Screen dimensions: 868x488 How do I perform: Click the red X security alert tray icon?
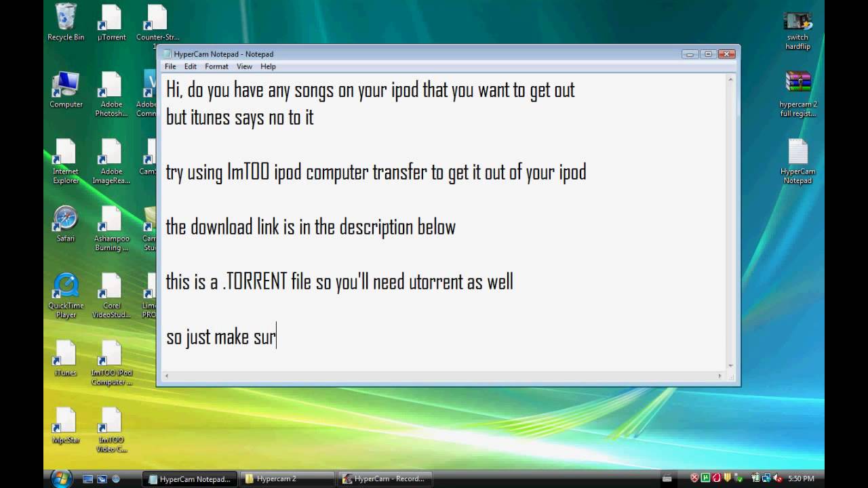point(694,479)
